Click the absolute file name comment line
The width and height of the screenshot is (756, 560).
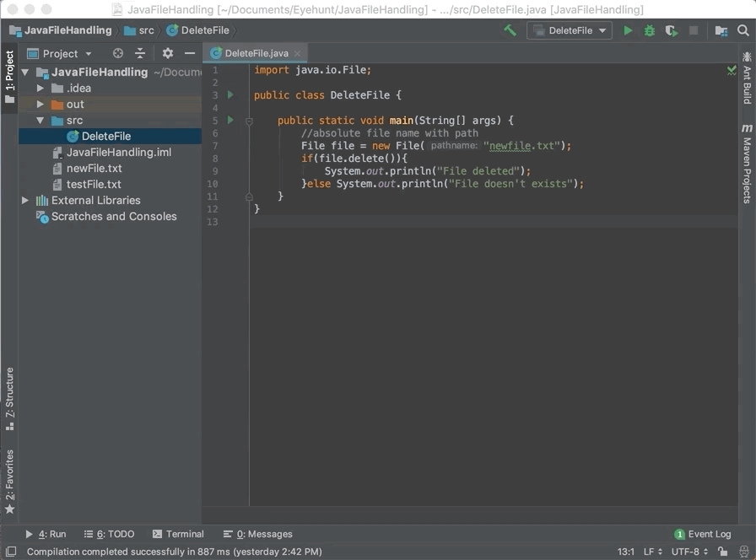(390, 133)
